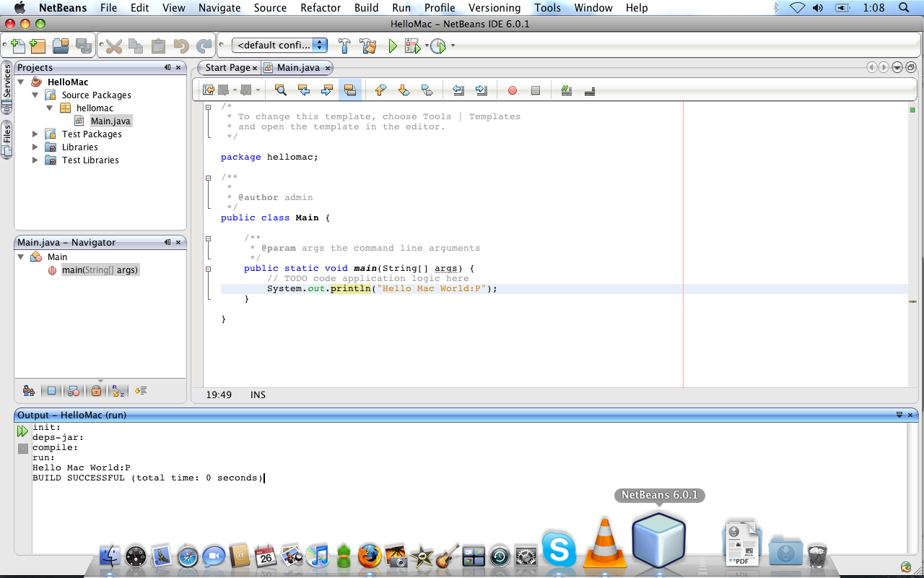This screenshot has height=578, width=924.
Task: Run the main project with green arrow
Action: coord(392,46)
